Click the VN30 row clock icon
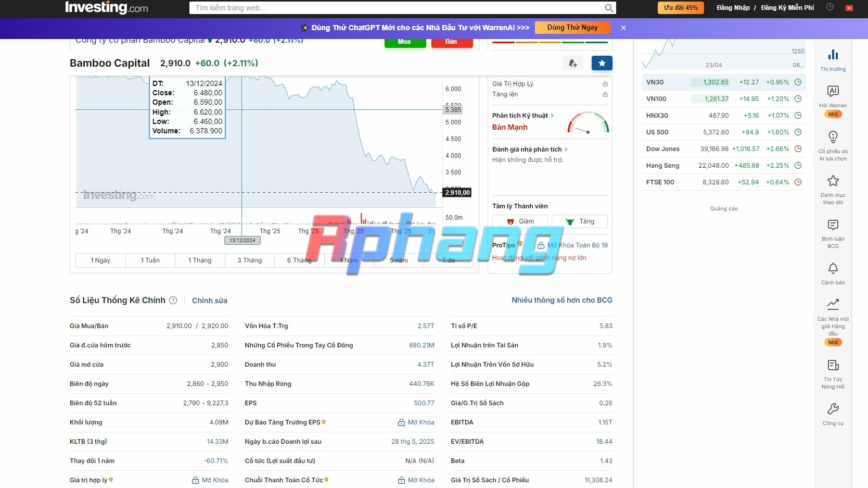868x488 pixels. point(798,82)
